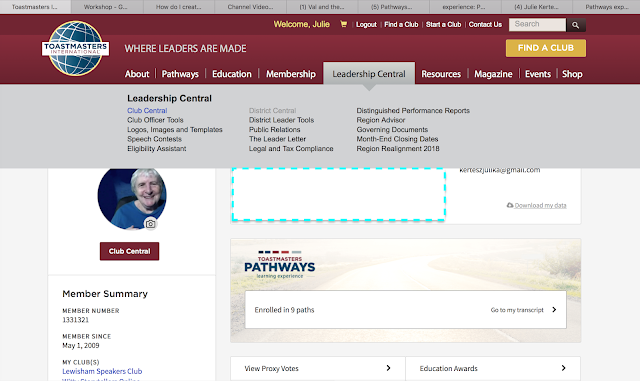
Task: Click the profile photo thumbnail
Action: tap(132, 198)
